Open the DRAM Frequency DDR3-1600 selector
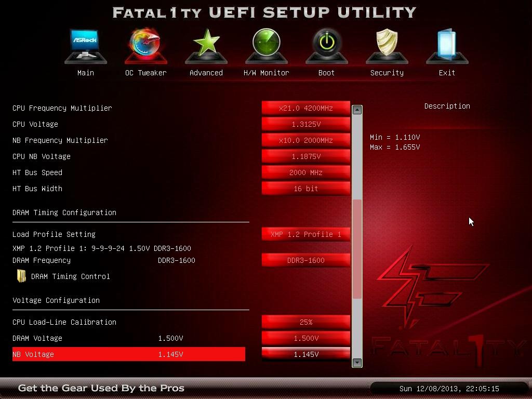This screenshot has height=399, width=532. pos(305,260)
